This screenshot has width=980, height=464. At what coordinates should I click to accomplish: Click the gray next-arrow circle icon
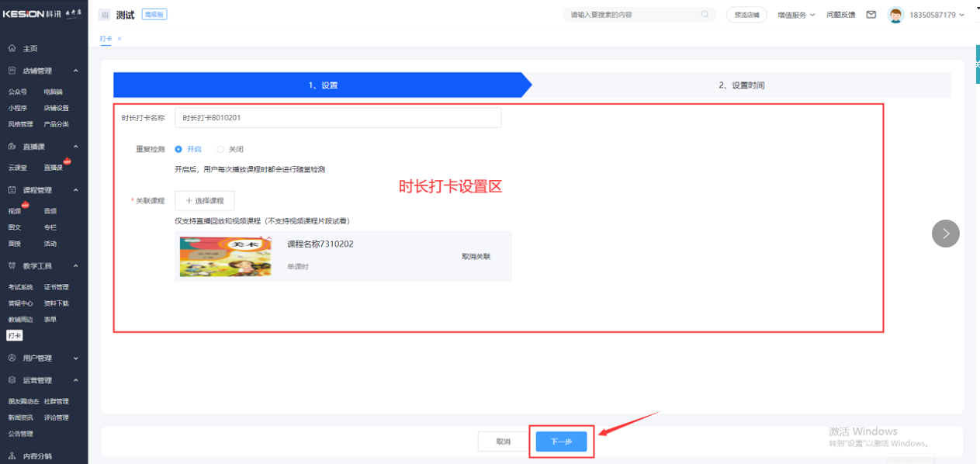(x=945, y=234)
